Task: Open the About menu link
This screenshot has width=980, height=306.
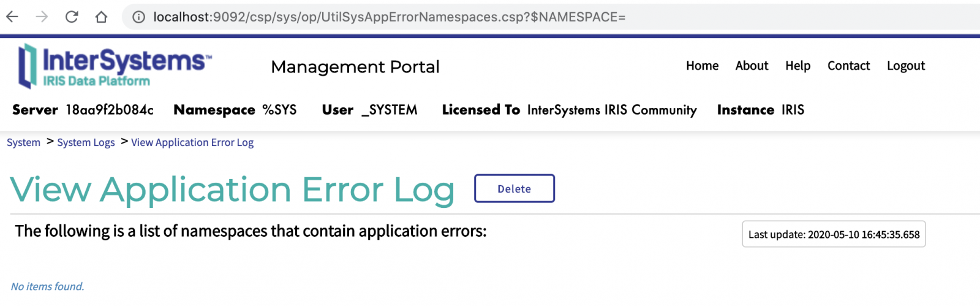Action: pos(752,66)
